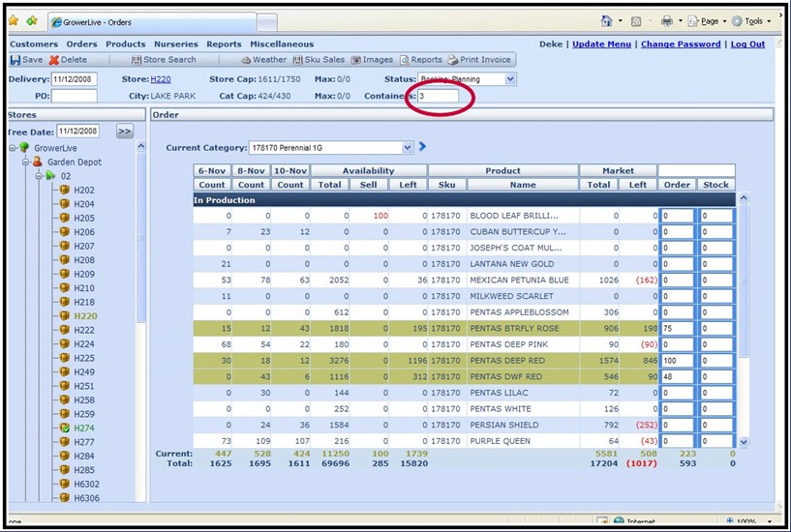The height and width of the screenshot is (532, 791).
Task: Click the Delete toolbar button
Action: click(x=68, y=60)
